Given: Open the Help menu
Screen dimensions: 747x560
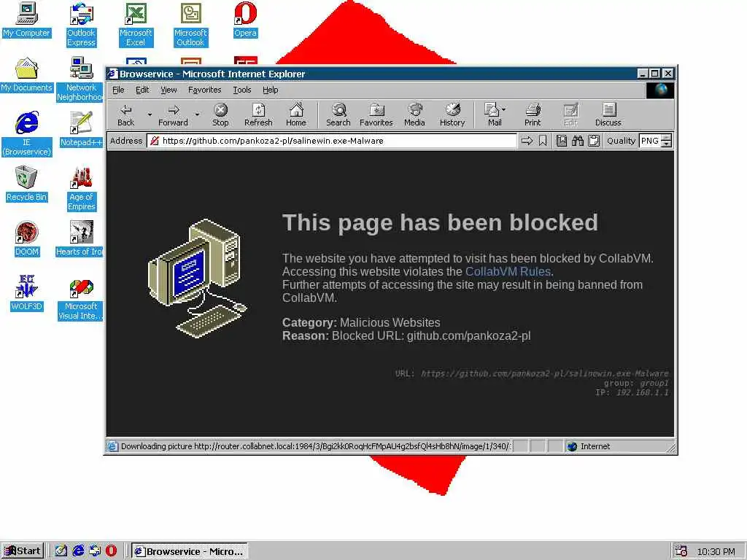Looking at the screenshot, I should (x=270, y=90).
